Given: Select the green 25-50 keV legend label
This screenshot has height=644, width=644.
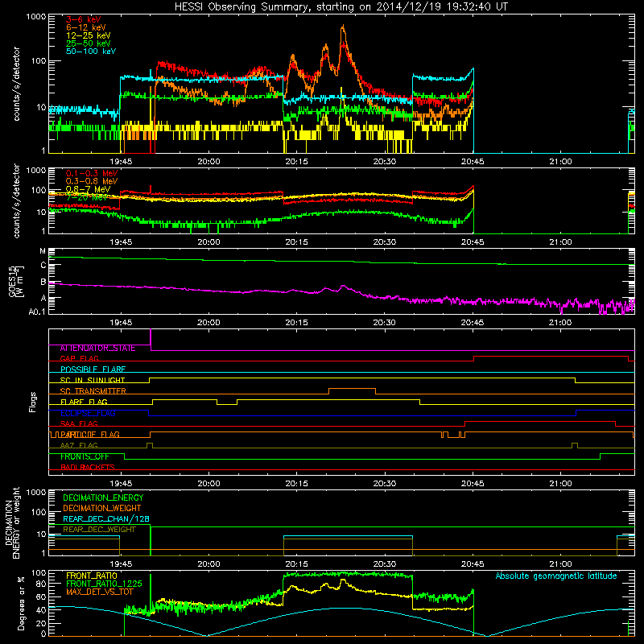Looking at the screenshot, I should [x=89, y=43].
